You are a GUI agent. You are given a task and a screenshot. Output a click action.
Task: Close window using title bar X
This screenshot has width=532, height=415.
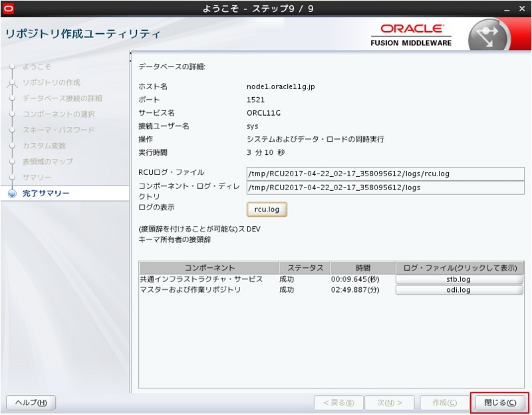[x=522, y=9]
